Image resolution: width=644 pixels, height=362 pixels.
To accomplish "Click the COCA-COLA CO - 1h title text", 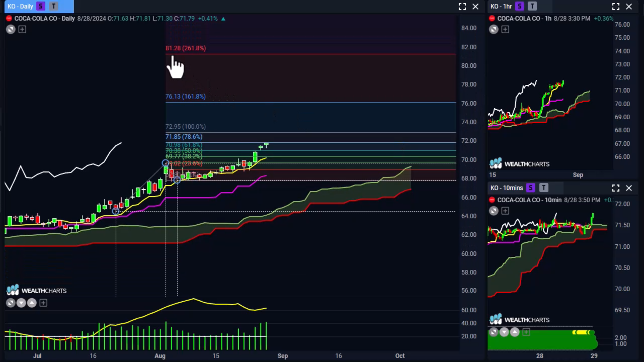I will 524,18.
